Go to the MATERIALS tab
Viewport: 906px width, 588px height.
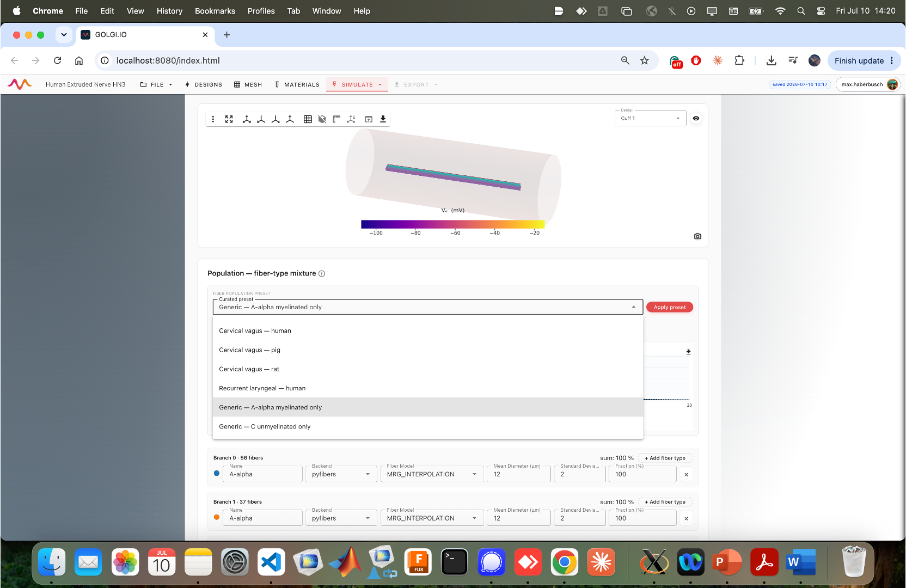[297, 84]
